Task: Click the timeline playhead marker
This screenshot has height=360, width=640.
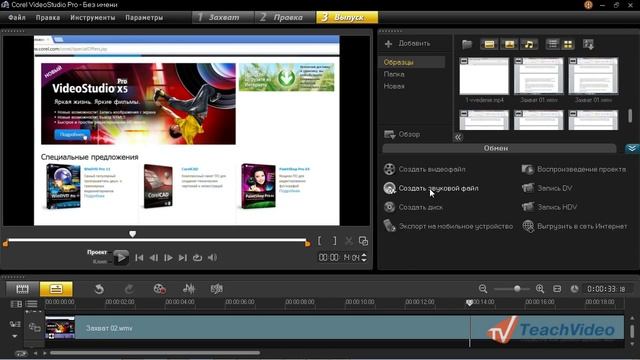Action: (469, 302)
